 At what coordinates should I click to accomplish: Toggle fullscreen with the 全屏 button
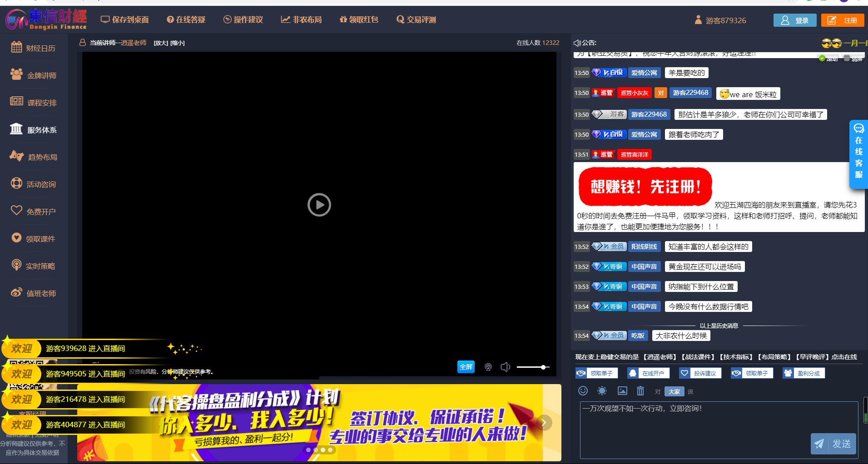[466, 367]
